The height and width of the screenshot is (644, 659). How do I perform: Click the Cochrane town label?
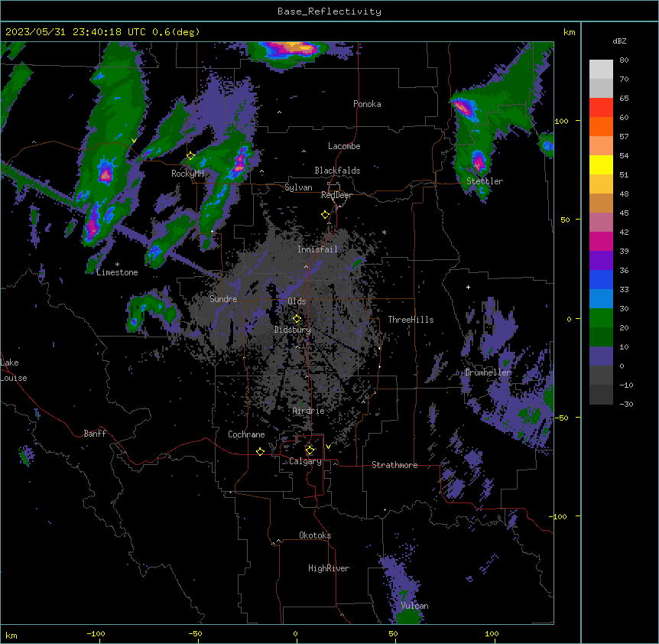pos(246,434)
